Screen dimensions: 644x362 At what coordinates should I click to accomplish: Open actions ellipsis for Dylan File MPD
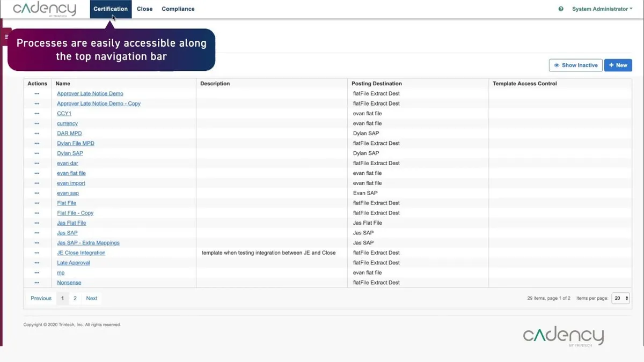pos(37,143)
